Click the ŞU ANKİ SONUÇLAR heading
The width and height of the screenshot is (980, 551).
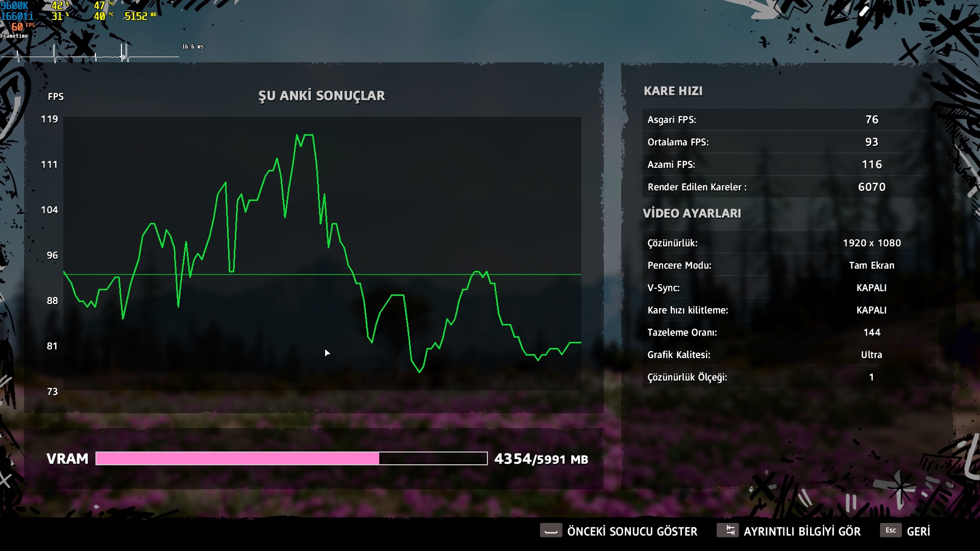322,96
